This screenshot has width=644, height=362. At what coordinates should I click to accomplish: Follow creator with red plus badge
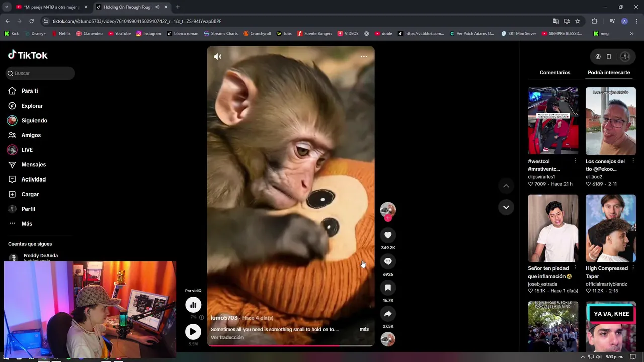[388, 218]
